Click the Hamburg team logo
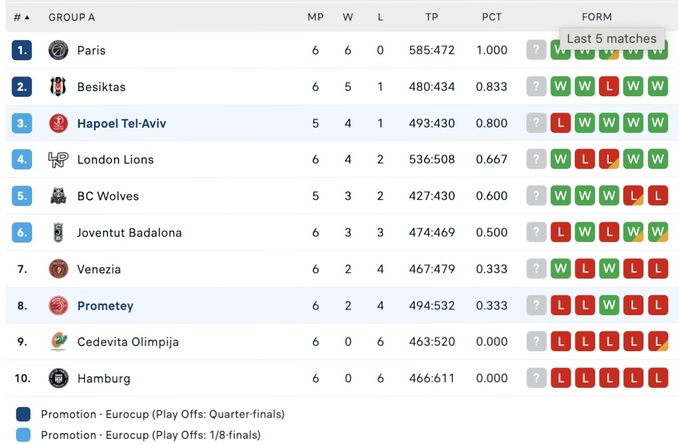 coord(58,378)
